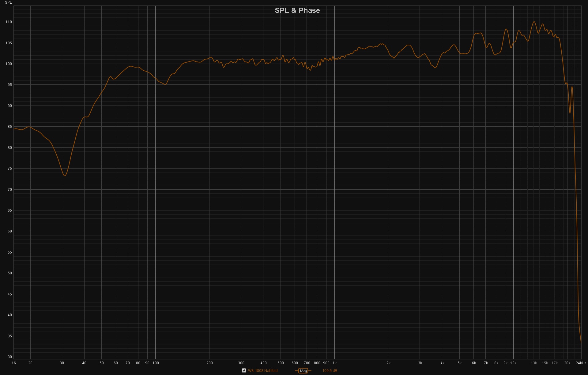Click the SPL axis label at top-left
The width and height of the screenshot is (588, 375).
(8, 2)
